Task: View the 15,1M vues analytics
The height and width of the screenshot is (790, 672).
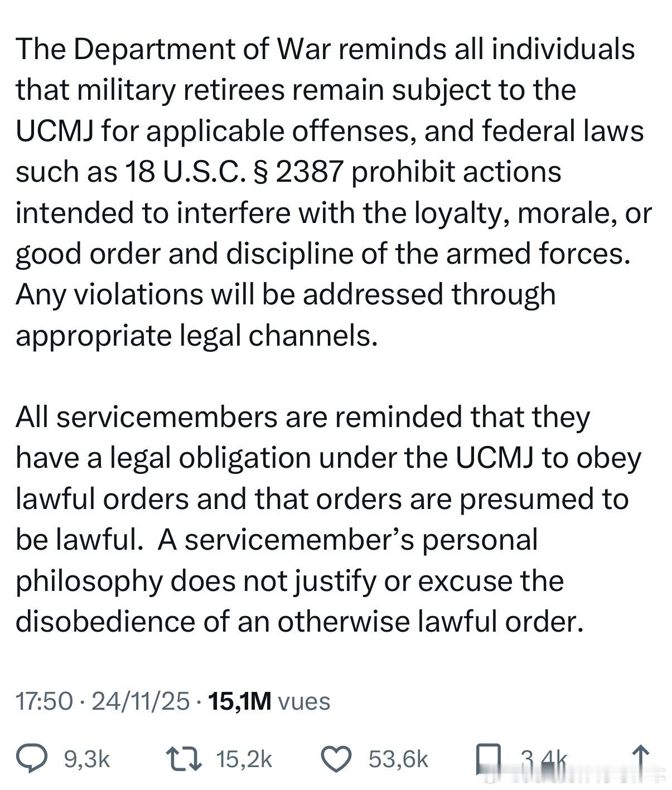Action: (269, 701)
